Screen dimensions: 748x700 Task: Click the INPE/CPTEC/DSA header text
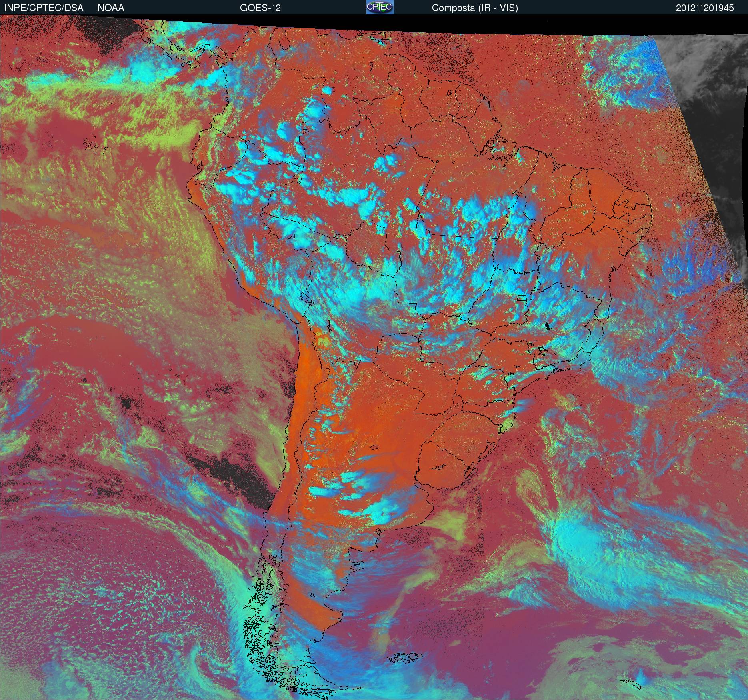(44, 8)
